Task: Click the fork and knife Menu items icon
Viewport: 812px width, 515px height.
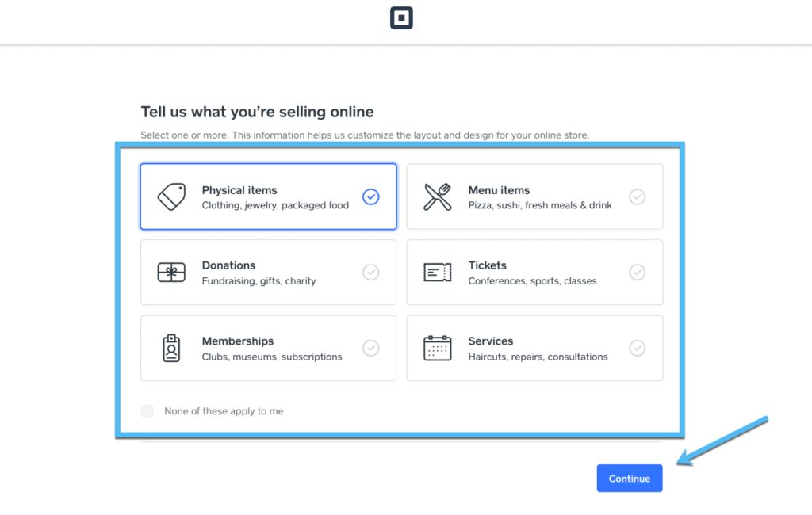Action: coord(437,196)
